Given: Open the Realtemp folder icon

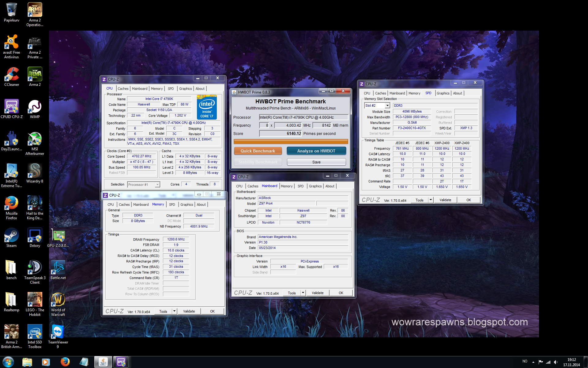Looking at the screenshot, I should pos(11,302).
